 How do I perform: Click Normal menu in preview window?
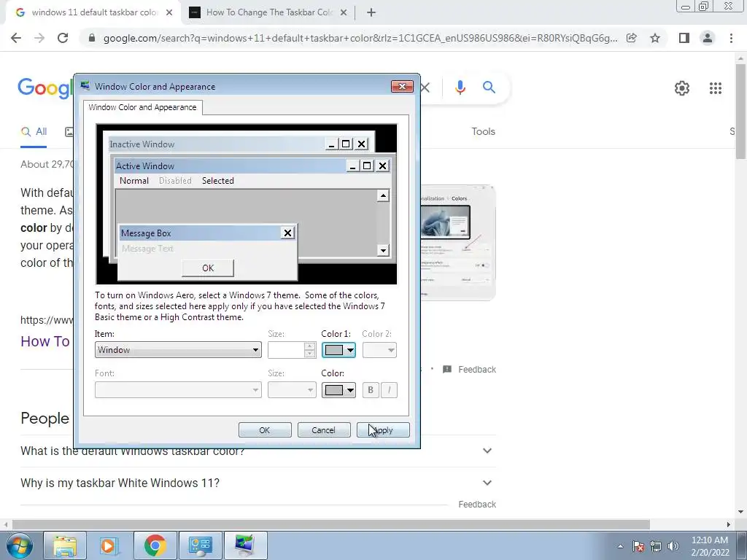tap(134, 181)
